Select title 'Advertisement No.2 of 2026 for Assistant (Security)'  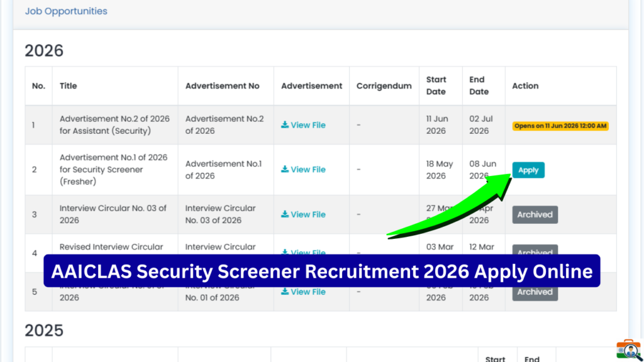coord(114,125)
